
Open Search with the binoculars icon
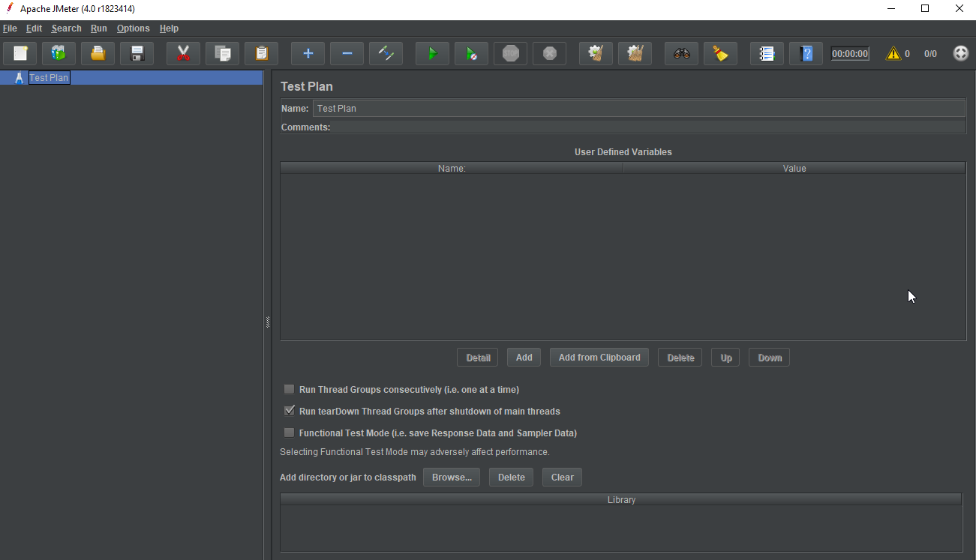(682, 54)
